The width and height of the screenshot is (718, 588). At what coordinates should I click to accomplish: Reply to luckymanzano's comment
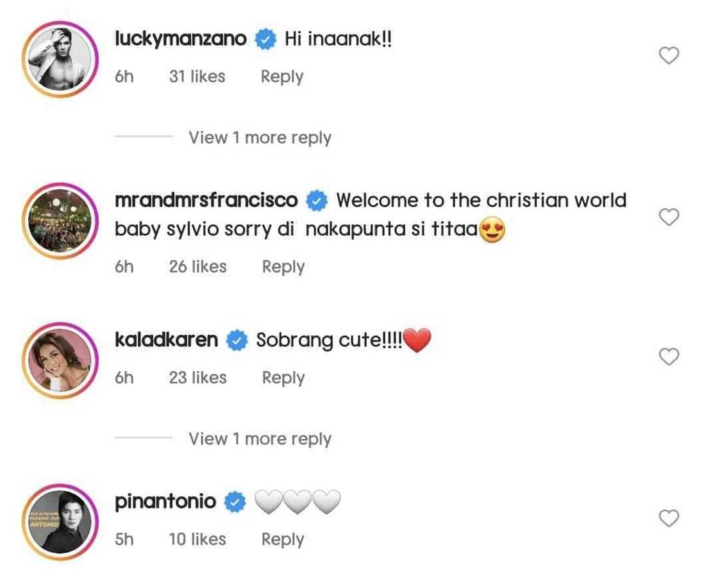[281, 77]
